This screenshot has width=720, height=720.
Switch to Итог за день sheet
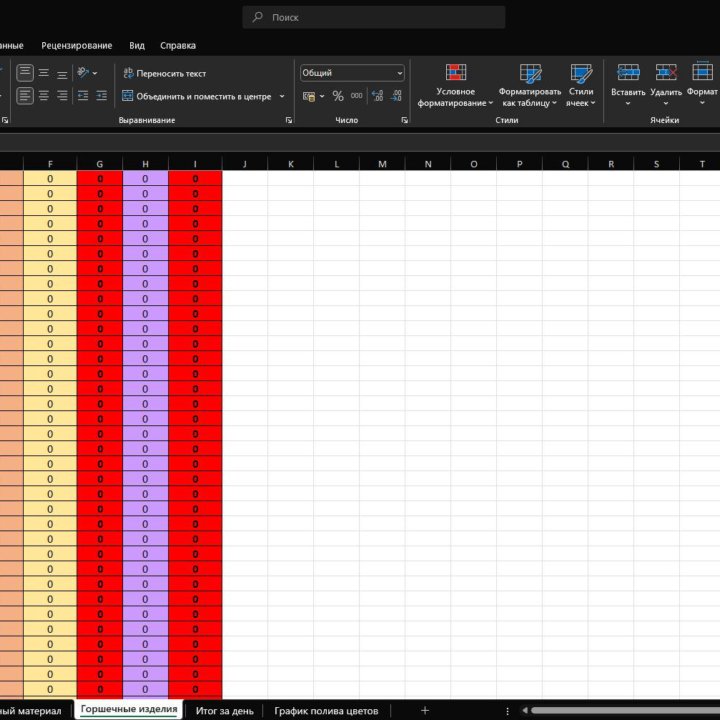pyautogui.click(x=225, y=710)
